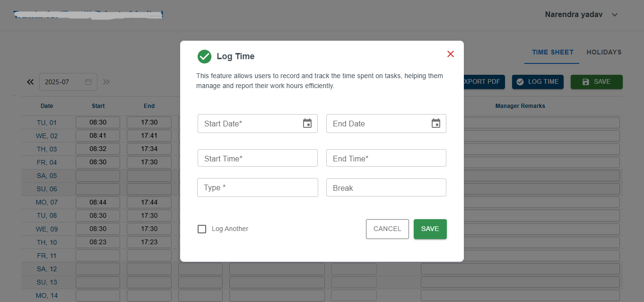The width and height of the screenshot is (644, 302).
Task: Focus the Start Time field
Action: [x=258, y=158]
